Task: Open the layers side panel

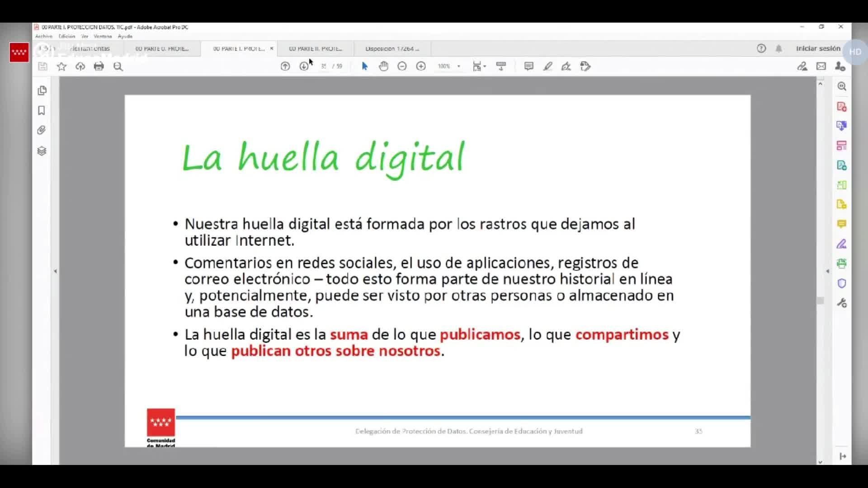Action: coord(42,151)
